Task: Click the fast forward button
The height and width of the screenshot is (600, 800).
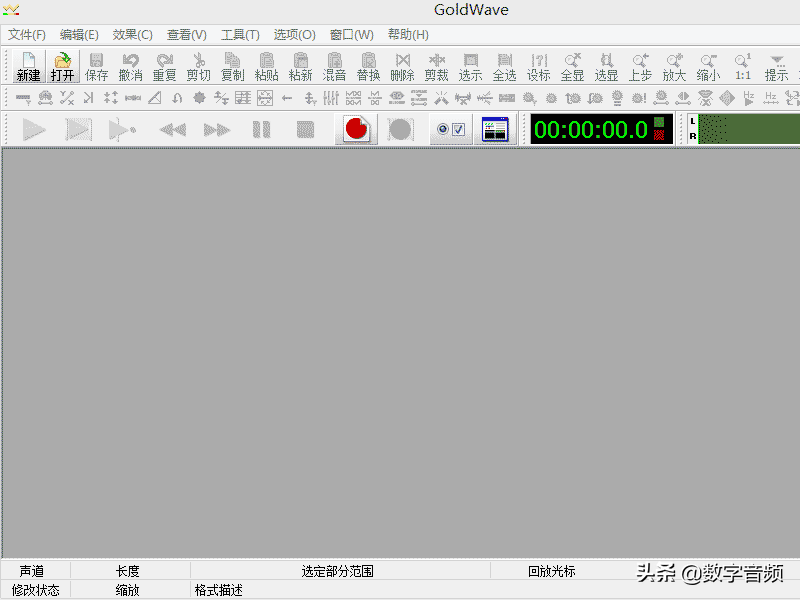Action: click(216, 128)
